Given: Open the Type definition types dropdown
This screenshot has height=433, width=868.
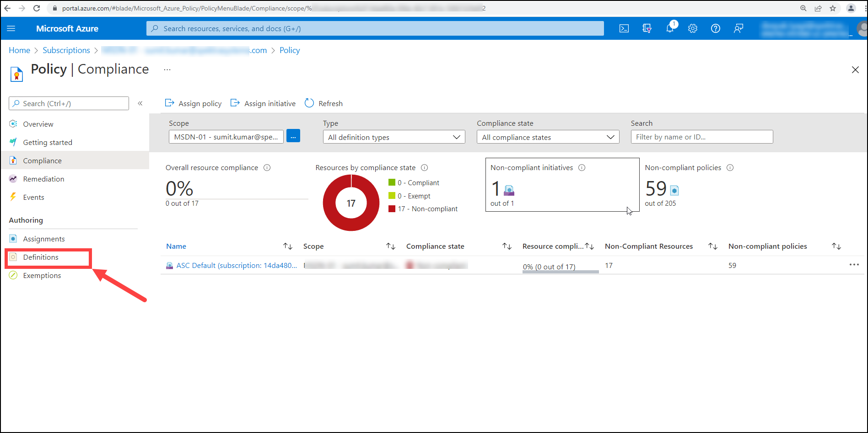Looking at the screenshot, I should [394, 137].
